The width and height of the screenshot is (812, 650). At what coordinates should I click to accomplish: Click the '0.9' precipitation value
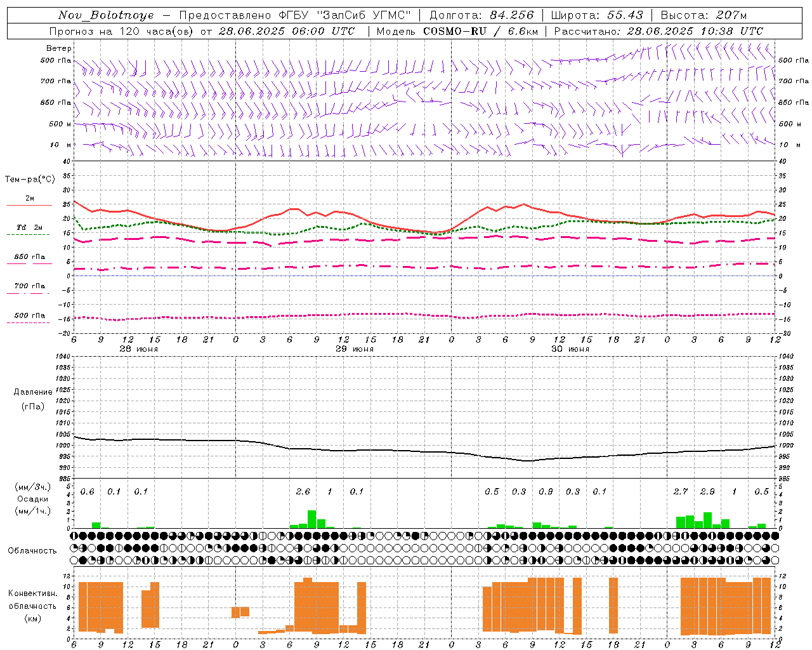pos(546,492)
